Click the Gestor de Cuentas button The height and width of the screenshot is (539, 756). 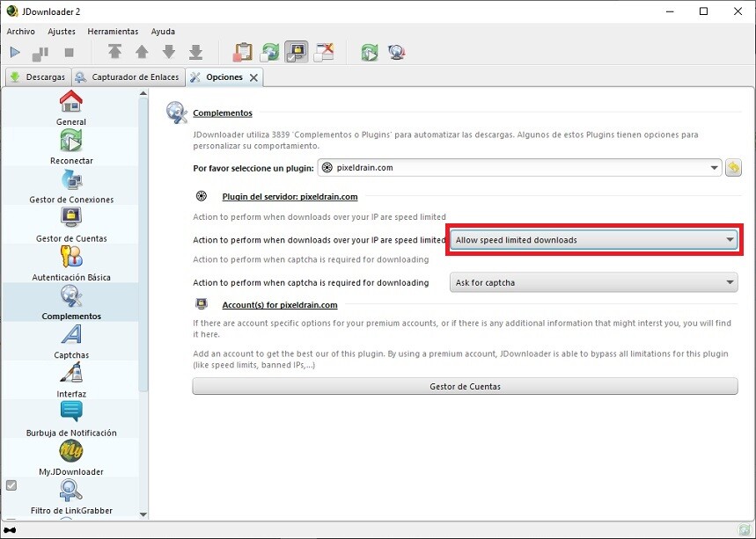[x=465, y=386]
